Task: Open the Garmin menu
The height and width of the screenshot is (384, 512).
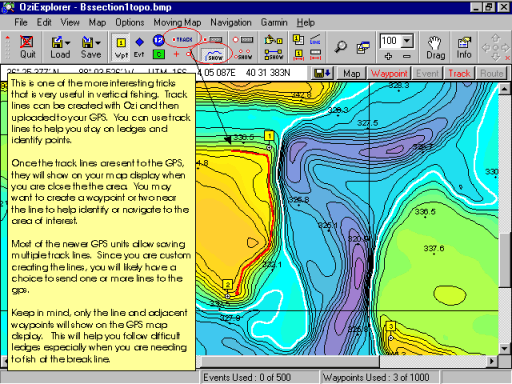Action: pyautogui.click(x=274, y=22)
